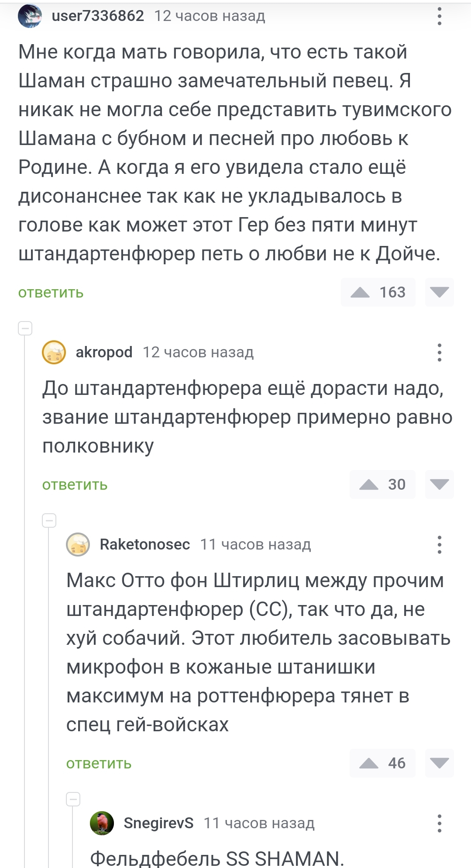The image size is (471, 868).
Task: Click ответить under akropod's comment
Action: 75,485
